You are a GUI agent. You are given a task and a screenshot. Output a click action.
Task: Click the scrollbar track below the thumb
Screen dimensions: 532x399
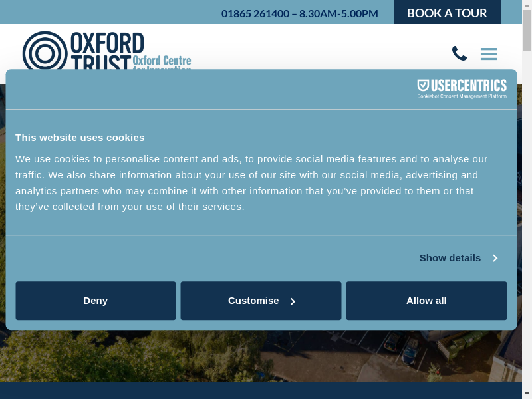click(x=527, y=233)
